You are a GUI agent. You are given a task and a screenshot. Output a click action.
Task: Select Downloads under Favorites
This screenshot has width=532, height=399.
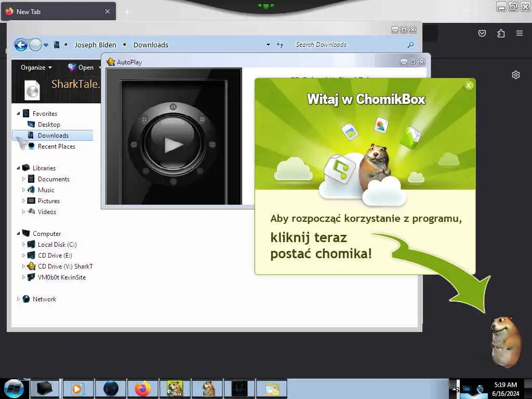[x=52, y=136]
